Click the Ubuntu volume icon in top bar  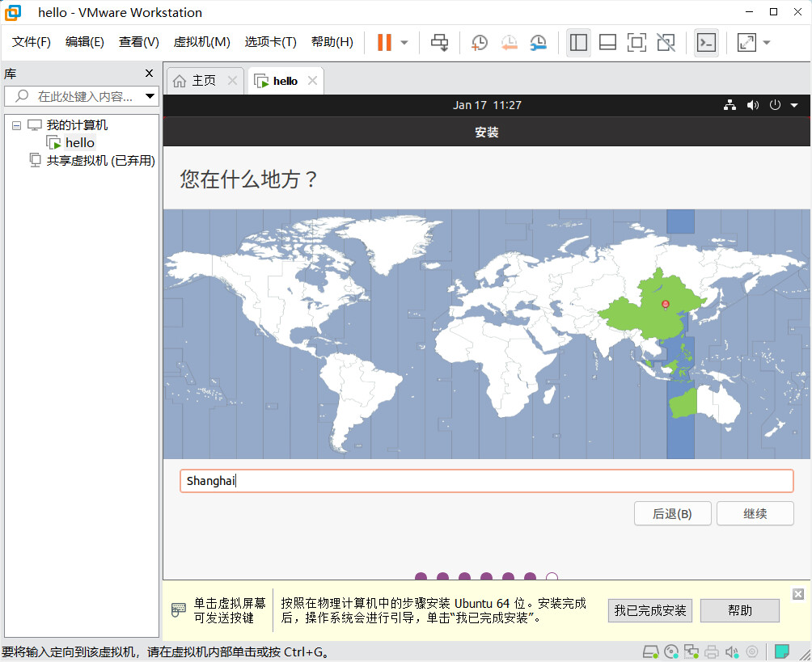[752, 105]
